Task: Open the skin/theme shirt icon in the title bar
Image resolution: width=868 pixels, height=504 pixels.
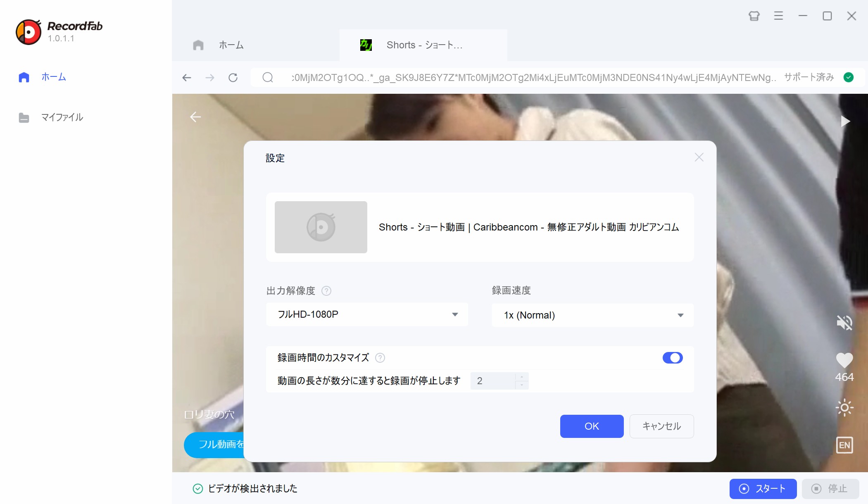Action: click(x=754, y=16)
